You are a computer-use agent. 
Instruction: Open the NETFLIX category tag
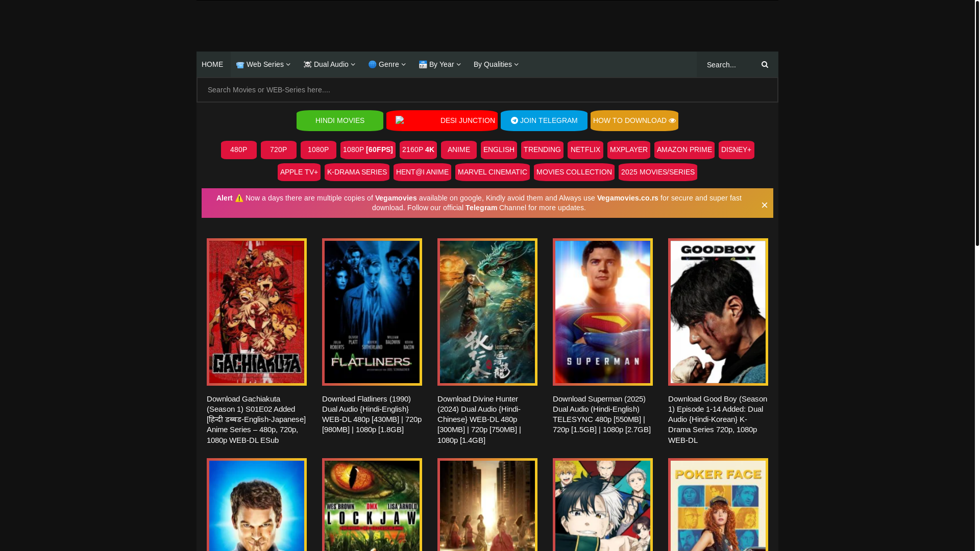pos(585,150)
